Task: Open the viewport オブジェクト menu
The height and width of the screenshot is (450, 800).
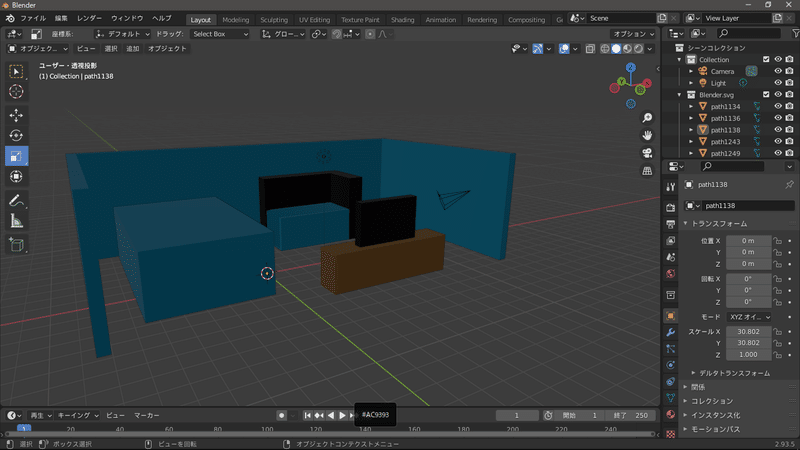Action: tap(167, 48)
